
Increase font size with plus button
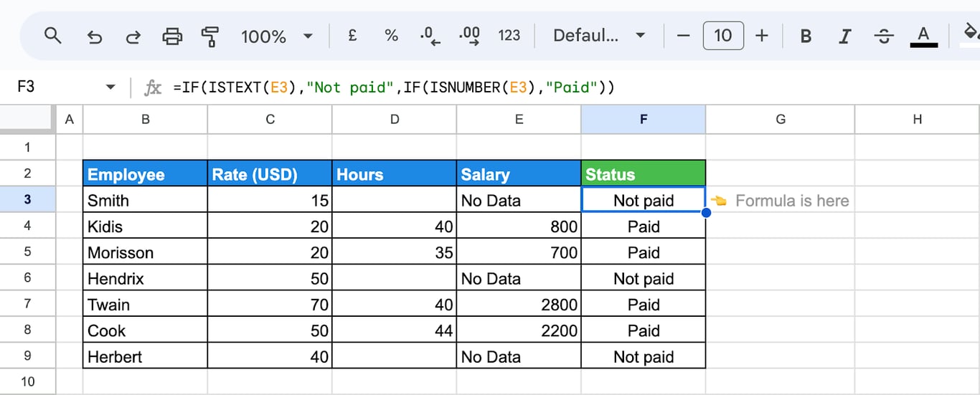tap(762, 35)
